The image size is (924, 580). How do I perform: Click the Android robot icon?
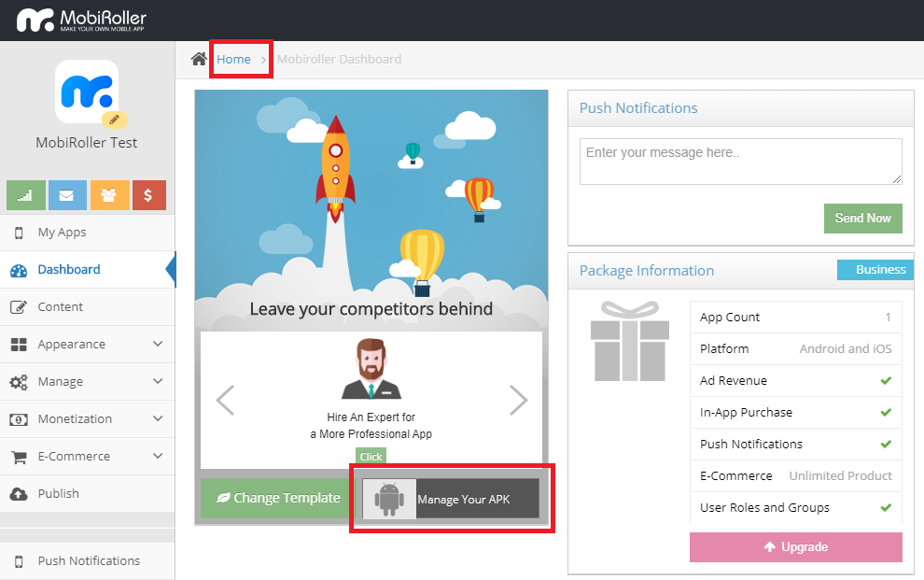[x=389, y=499]
